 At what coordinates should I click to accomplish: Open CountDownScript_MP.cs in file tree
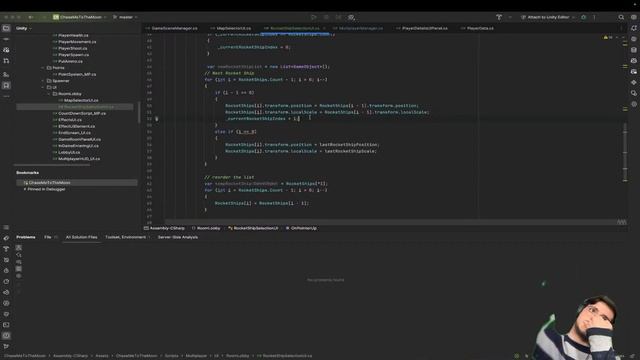pyautogui.click(x=82, y=113)
